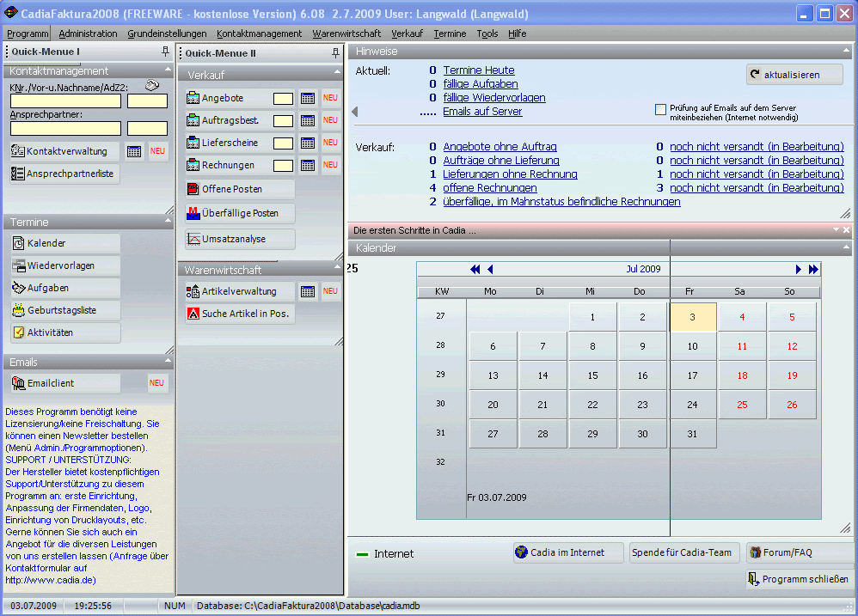The height and width of the screenshot is (616, 858).
Task: Create new contact with NEU
Action: click(x=157, y=151)
